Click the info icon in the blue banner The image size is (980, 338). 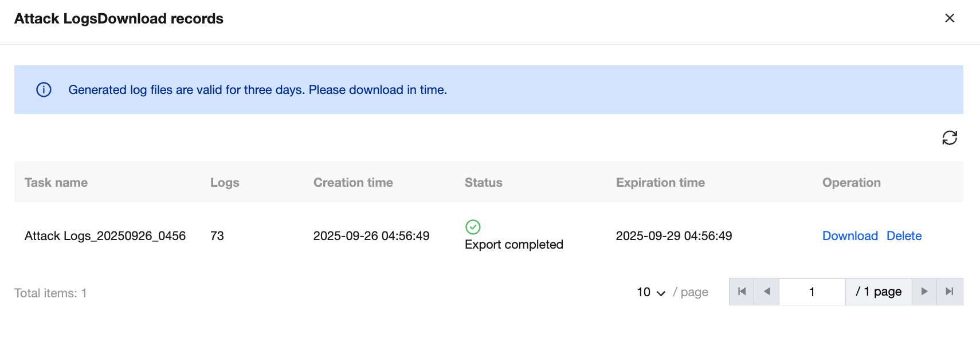tap(44, 89)
